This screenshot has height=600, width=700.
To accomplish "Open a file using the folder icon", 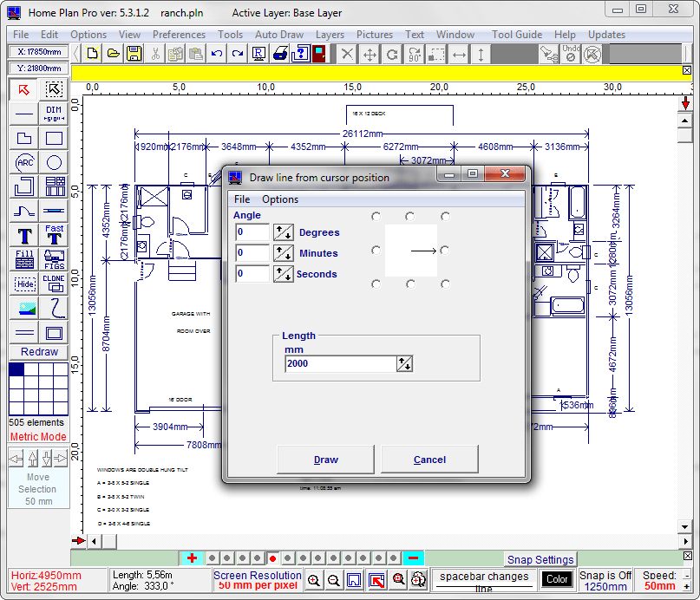I will (114, 54).
